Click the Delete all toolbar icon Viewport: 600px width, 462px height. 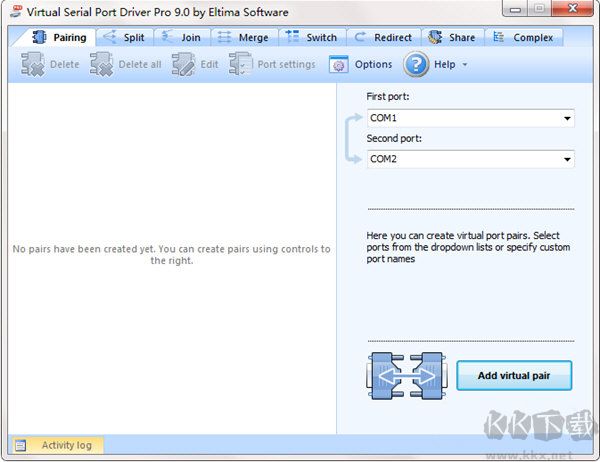pos(101,64)
